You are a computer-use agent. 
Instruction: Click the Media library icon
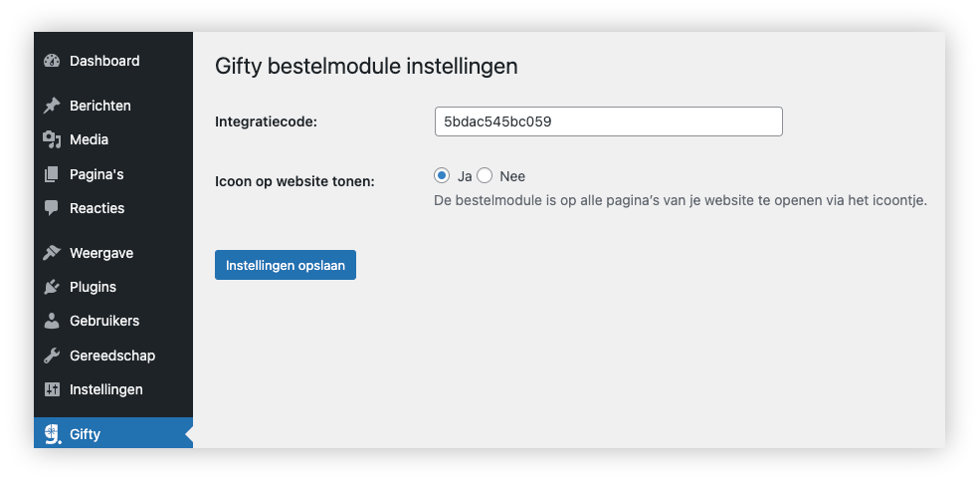pos(52,139)
